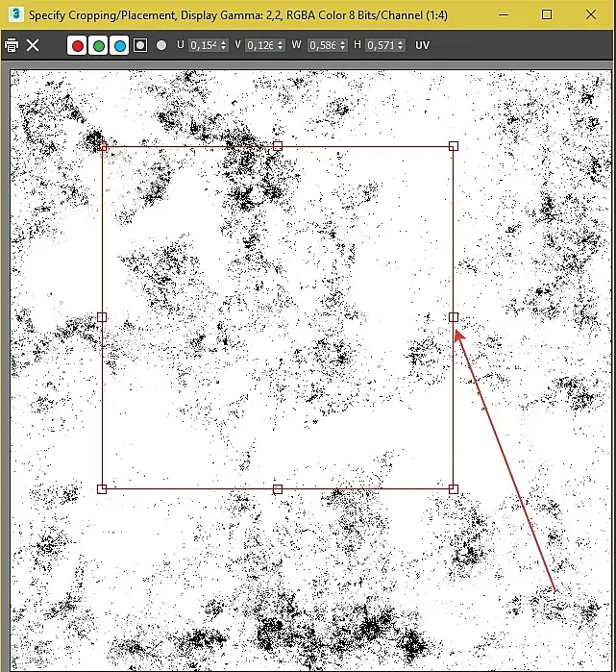
Task: Click the Clear (X) icon in toolbar
Action: [33, 45]
